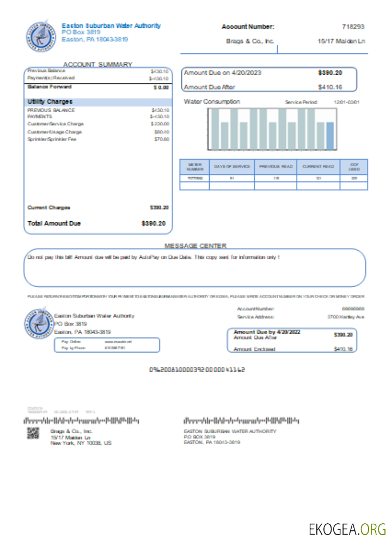Click the water authority logo on payment stub

pyautogui.click(x=38, y=324)
